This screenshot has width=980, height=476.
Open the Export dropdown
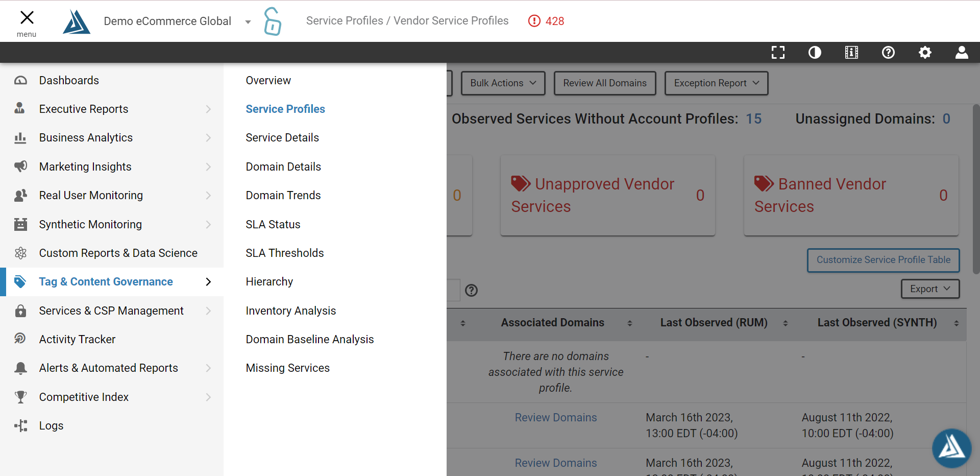[x=930, y=289]
